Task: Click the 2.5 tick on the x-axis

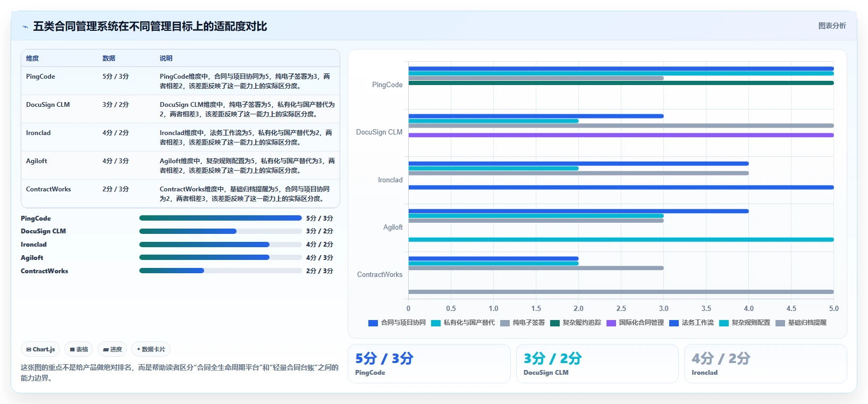Action: coord(621,308)
